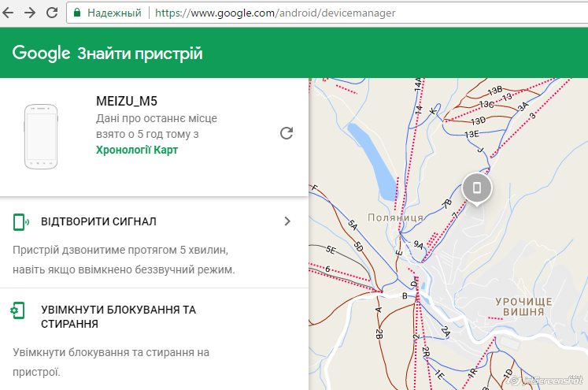This screenshot has height=390, width=588.
Task: Click the 'УРОЧИЩЕ ВИШНЯ' label on the map
Action: [x=523, y=307]
